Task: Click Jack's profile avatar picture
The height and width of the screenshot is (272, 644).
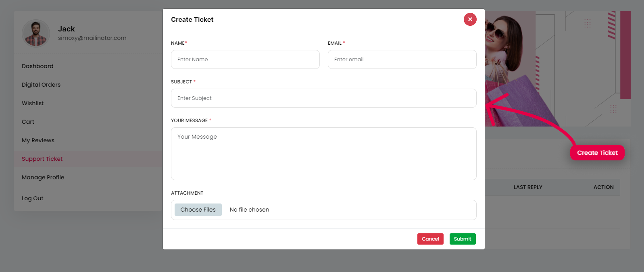Action: 36,33
